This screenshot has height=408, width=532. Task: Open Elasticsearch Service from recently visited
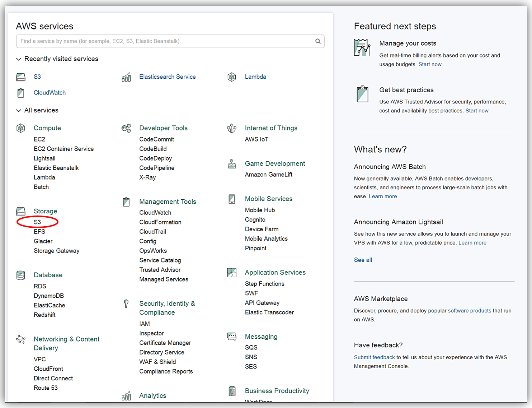coord(167,77)
